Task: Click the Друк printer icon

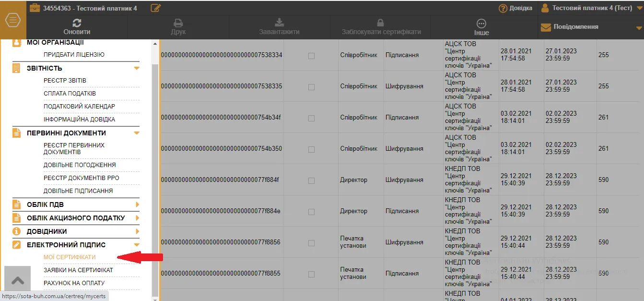Action: pyautogui.click(x=178, y=23)
